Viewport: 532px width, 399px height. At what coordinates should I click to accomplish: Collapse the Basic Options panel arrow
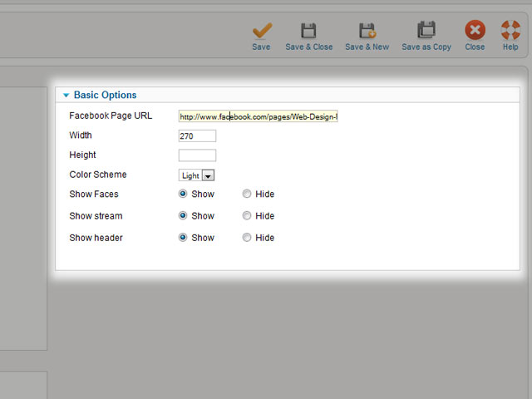(66, 96)
